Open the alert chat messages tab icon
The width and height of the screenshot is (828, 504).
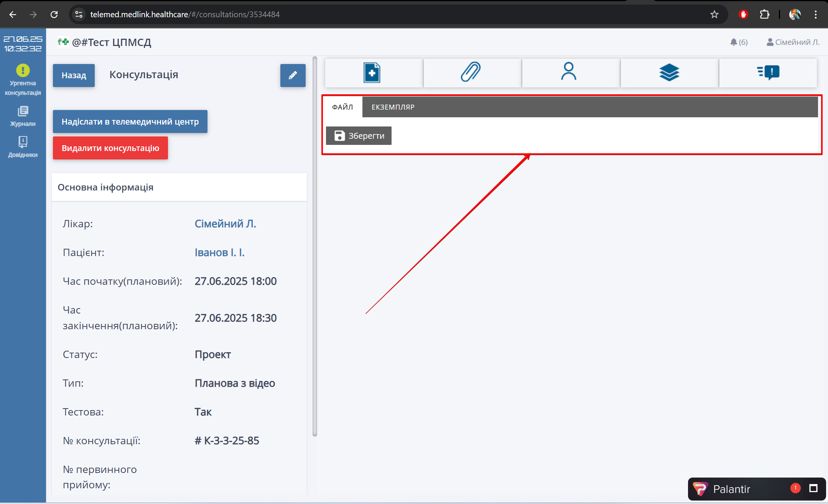[x=768, y=73]
